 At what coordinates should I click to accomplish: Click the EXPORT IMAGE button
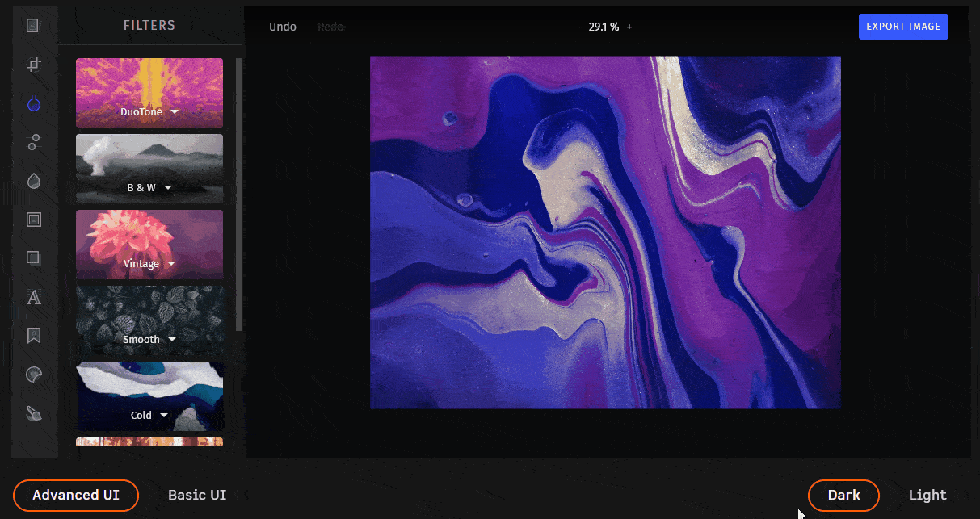[902, 26]
